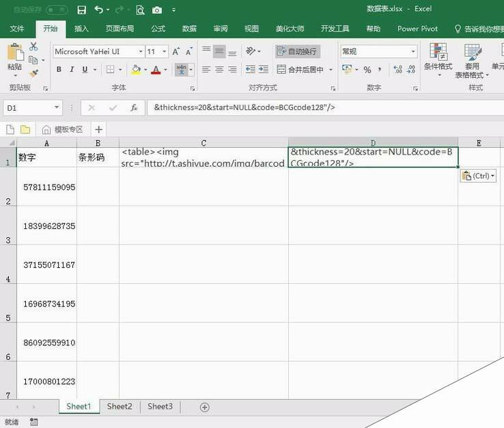Toggle the 自动保存 autosave switch
Screen dimensions: 504x428
pyautogui.click(x=57, y=10)
